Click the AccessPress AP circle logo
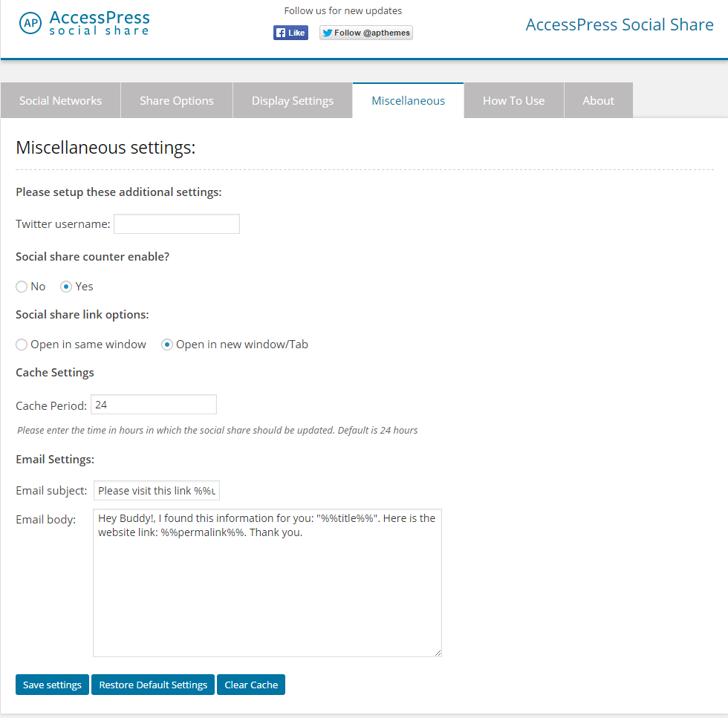Viewport: 728px width, 718px height. tap(30, 23)
